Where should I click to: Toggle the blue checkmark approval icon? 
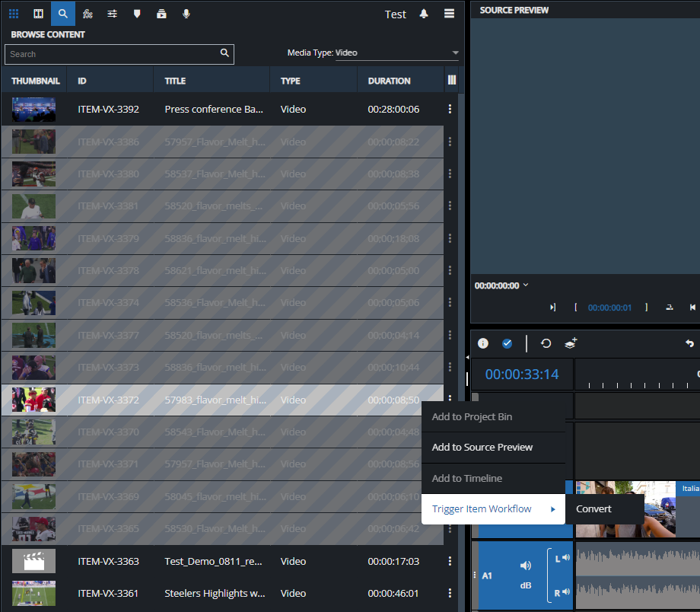tap(507, 343)
